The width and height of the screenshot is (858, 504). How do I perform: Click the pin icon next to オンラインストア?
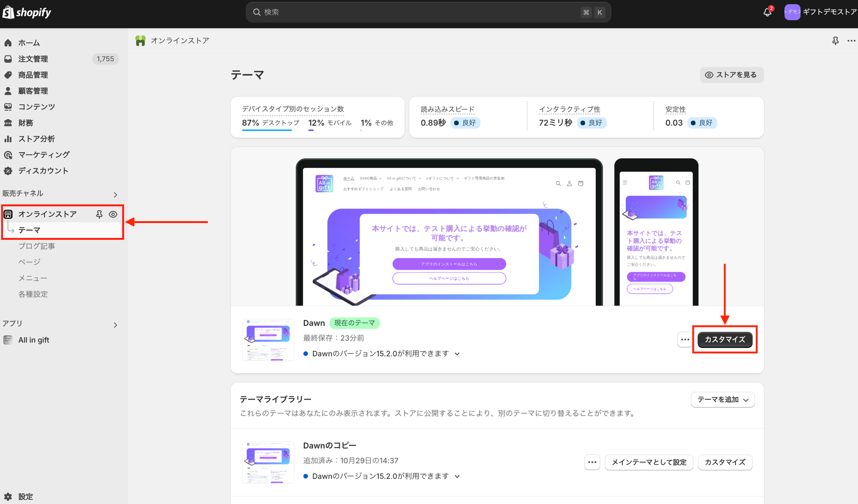point(99,214)
